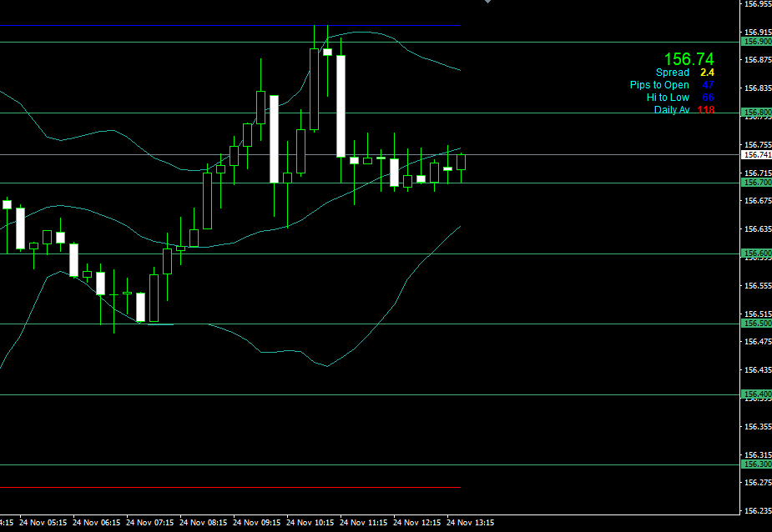
Task: Click the 156.500 green price level tag
Action: (x=757, y=324)
